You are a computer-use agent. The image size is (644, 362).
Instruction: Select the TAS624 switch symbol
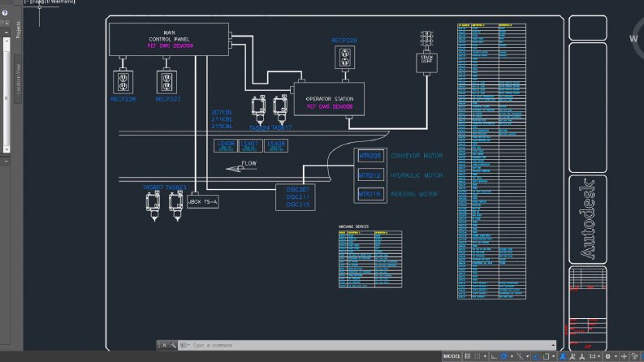pyautogui.click(x=259, y=110)
